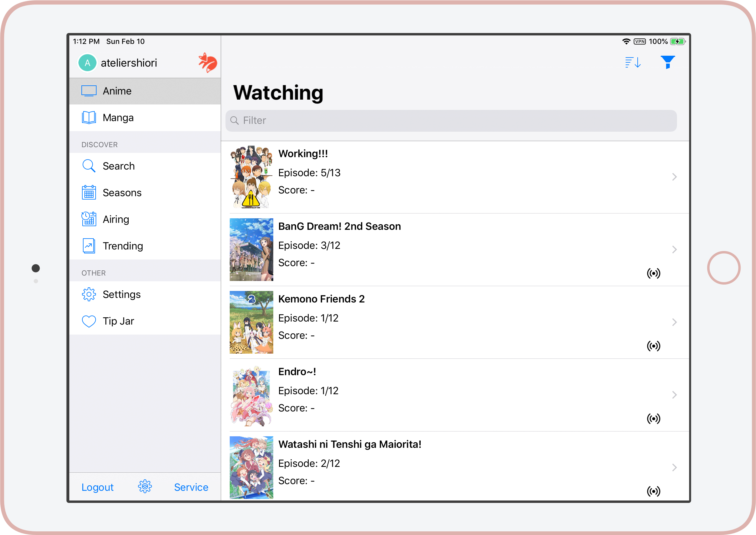Tap the VPN indicator in status bar
Viewport: 756px width, 535px height.
coord(639,41)
